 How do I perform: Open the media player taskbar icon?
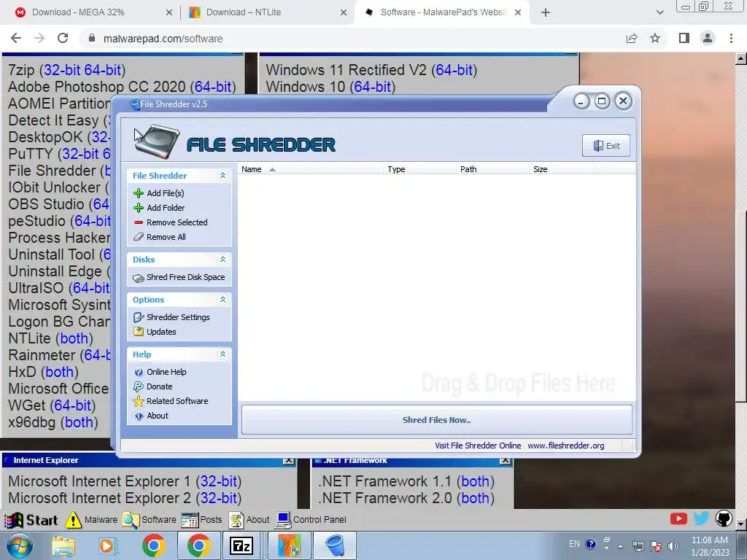point(108,546)
